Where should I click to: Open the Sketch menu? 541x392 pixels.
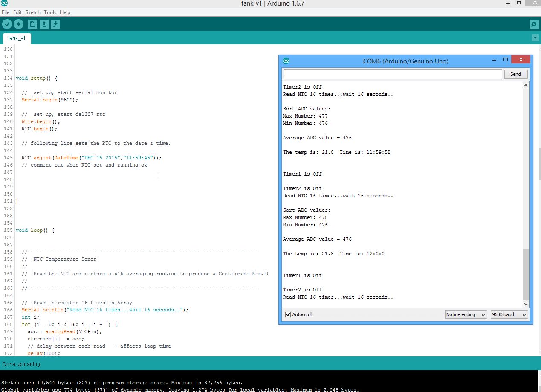pyautogui.click(x=33, y=12)
